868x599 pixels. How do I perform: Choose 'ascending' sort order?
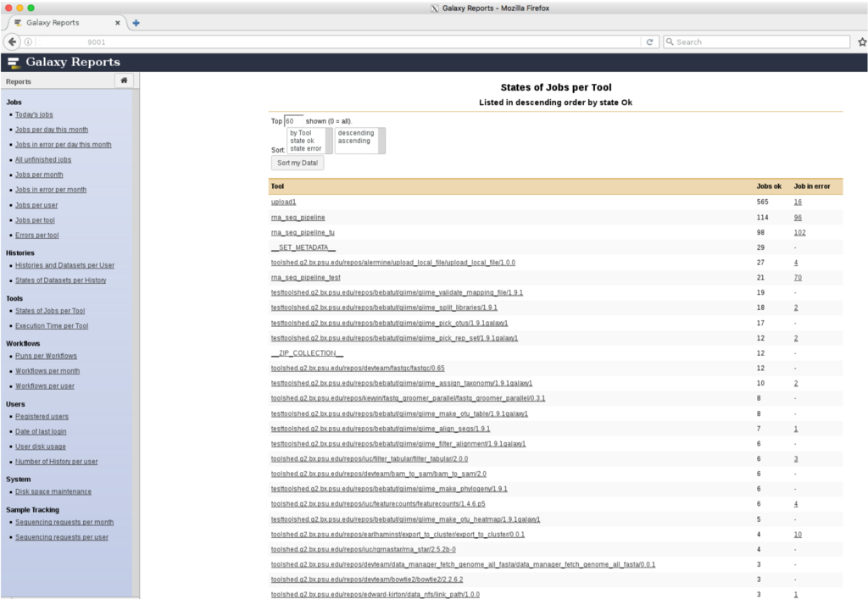[354, 141]
